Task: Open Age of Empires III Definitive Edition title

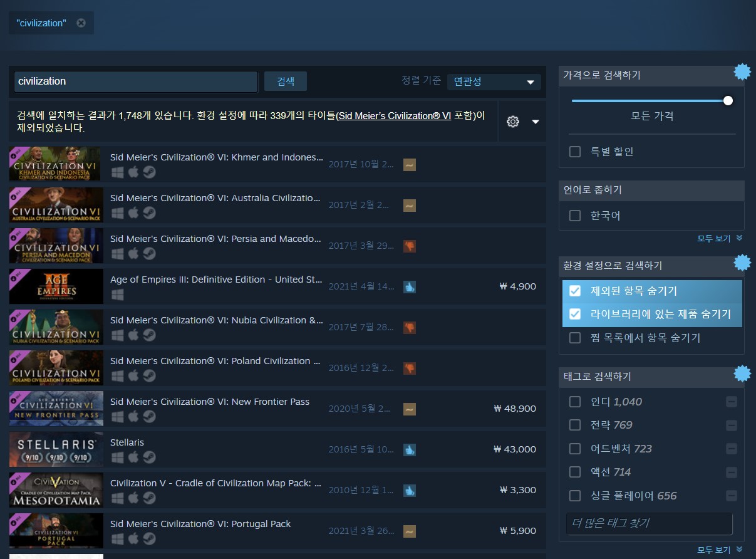Action: click(x=216, y=279)
